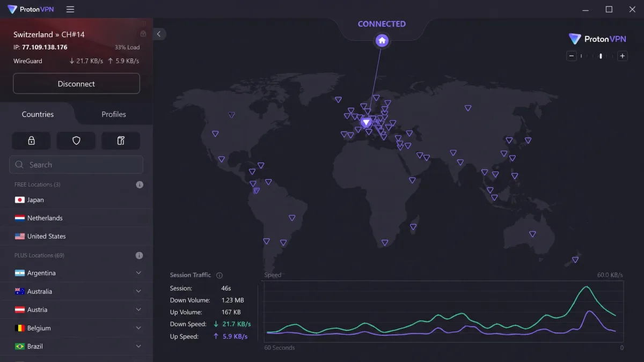Connect to Japan free location

76,200
